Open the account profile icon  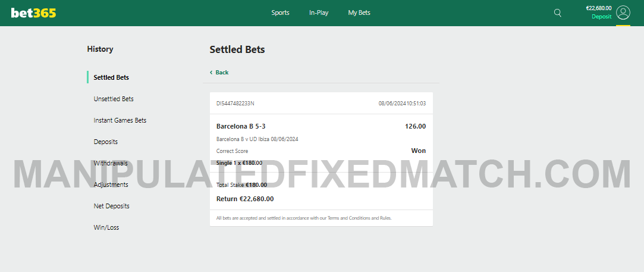coord(623,12)
